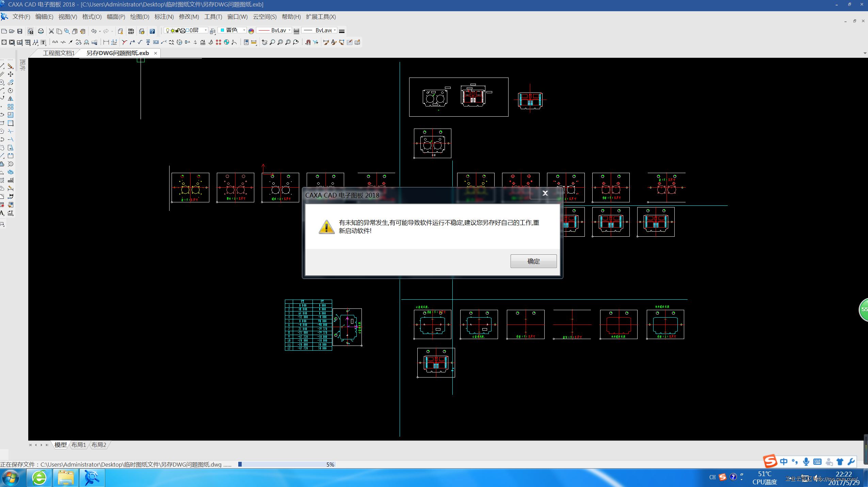
Task: Switch to the 布局1 tab
Action: pos(79,445)
